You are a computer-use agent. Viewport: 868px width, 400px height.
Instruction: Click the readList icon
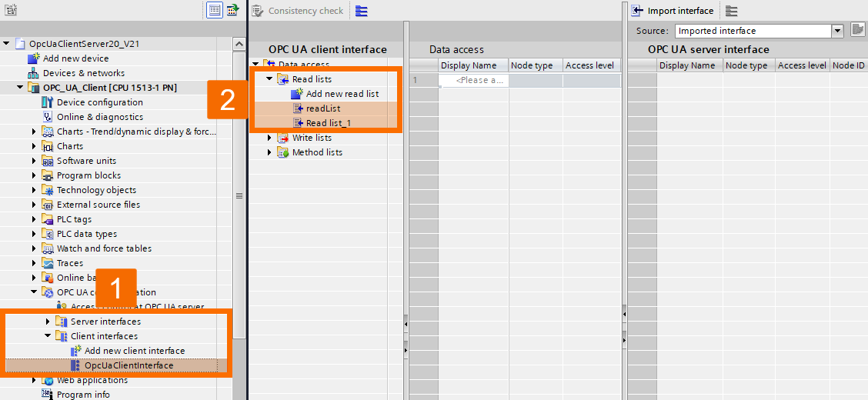pyautogui.click(x=298, y=108)
